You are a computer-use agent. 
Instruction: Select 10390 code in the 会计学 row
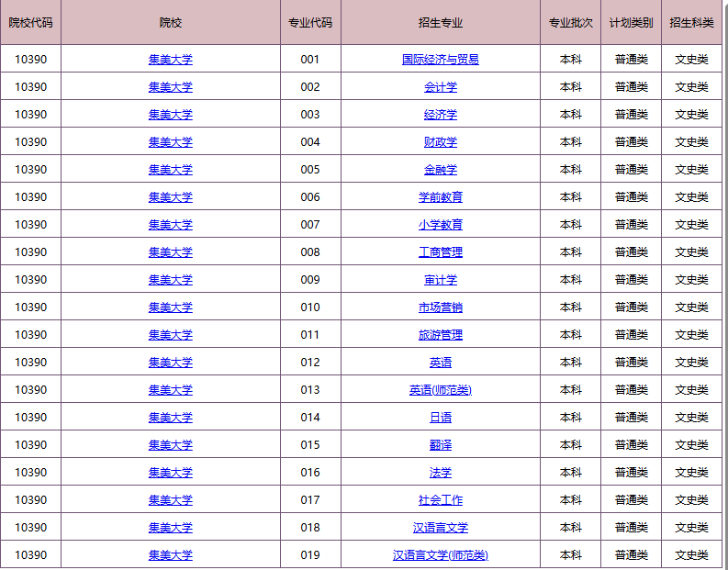pyautogui.click(x=30, y=87)
